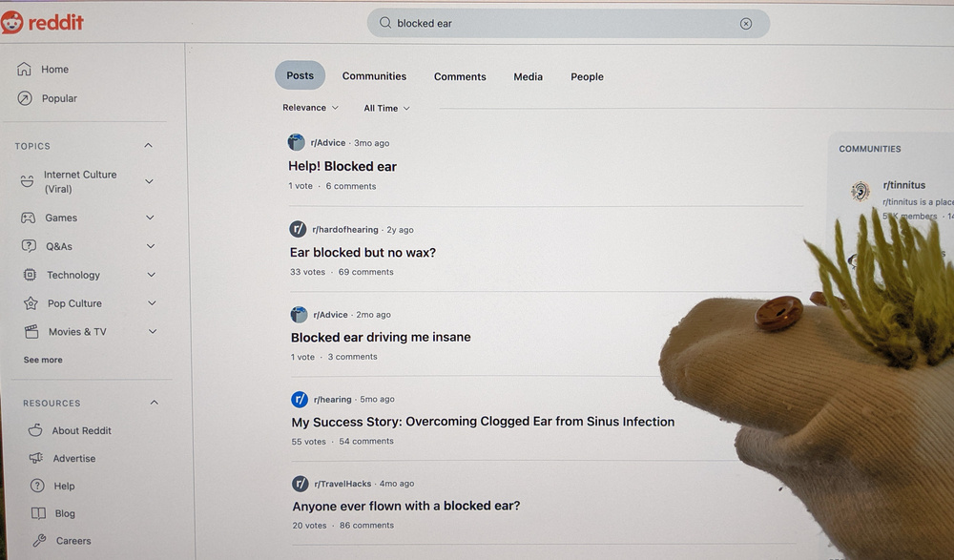
Task: Expand the Q&As topic chevron
Action: click(151, 246)
